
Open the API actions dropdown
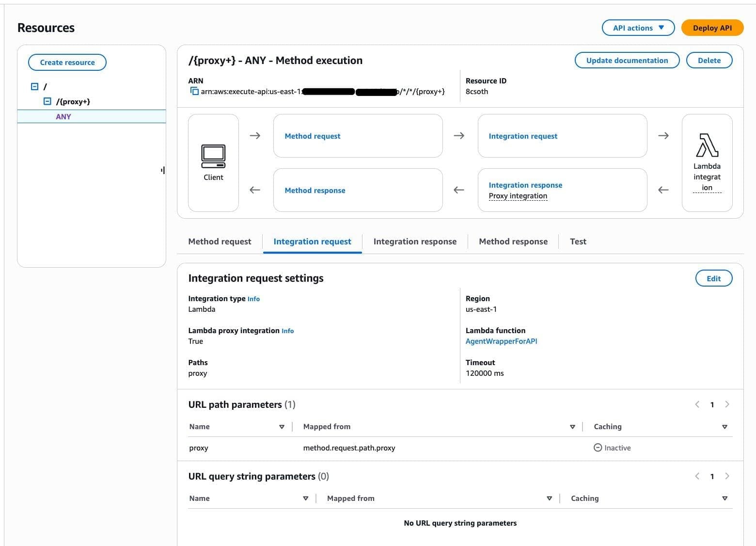tap(638, 28)
